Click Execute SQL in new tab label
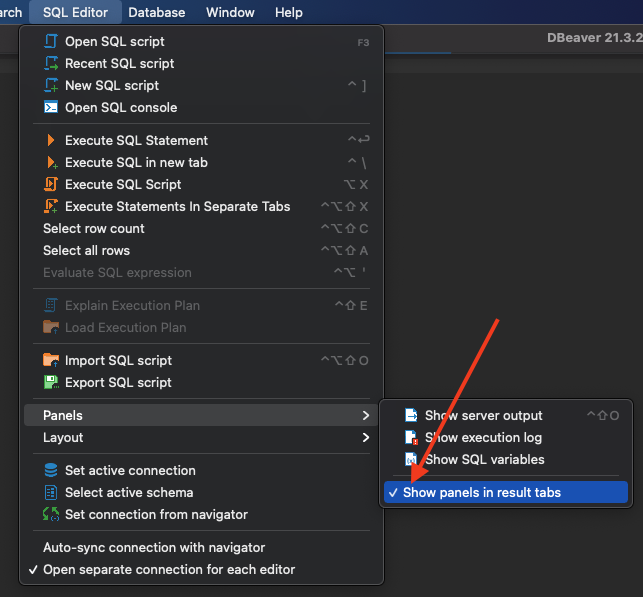 [137, 162]
